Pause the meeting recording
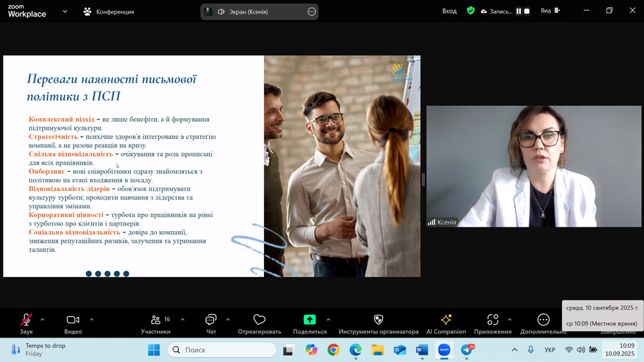This screenshot has height=362, width=644. tap(519, 11)
